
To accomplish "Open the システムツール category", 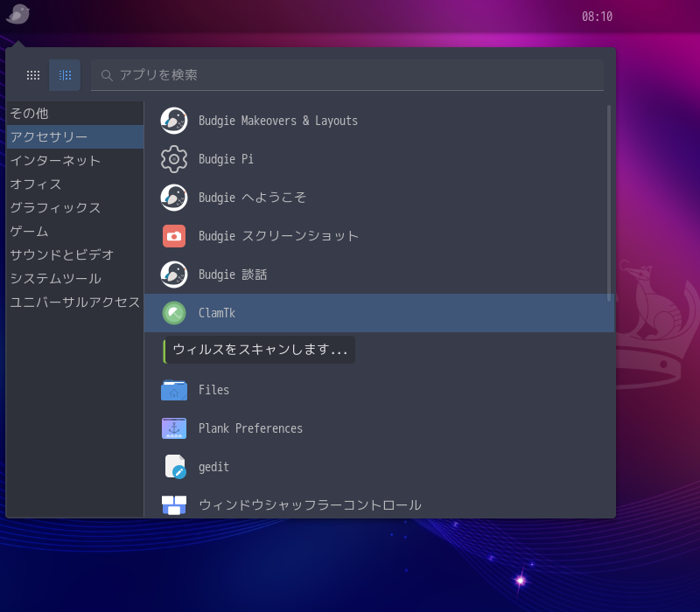I will click(x=75, y=279).
